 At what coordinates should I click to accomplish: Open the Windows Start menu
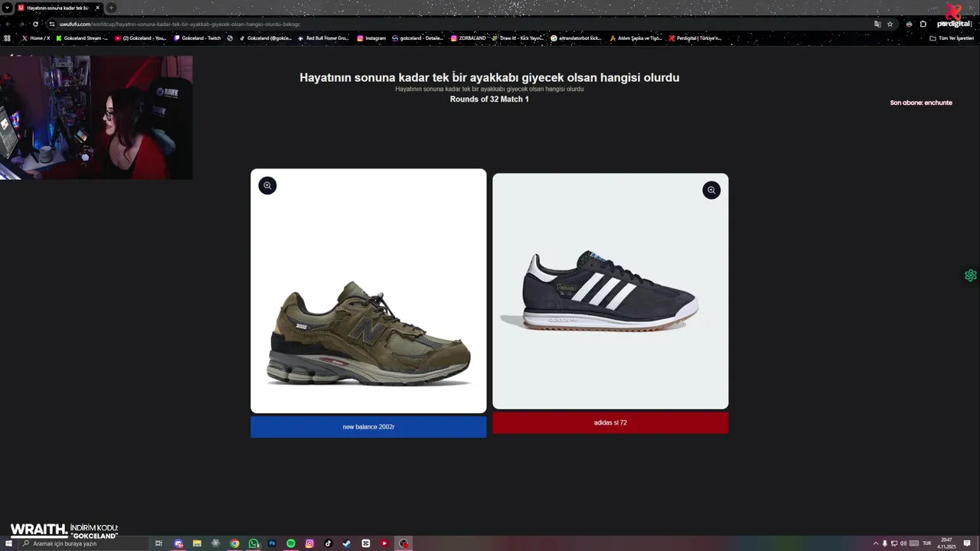[8, 543]
